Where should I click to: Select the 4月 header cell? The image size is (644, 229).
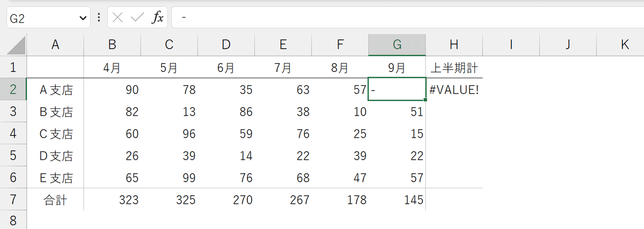click(x=112, y=68)
